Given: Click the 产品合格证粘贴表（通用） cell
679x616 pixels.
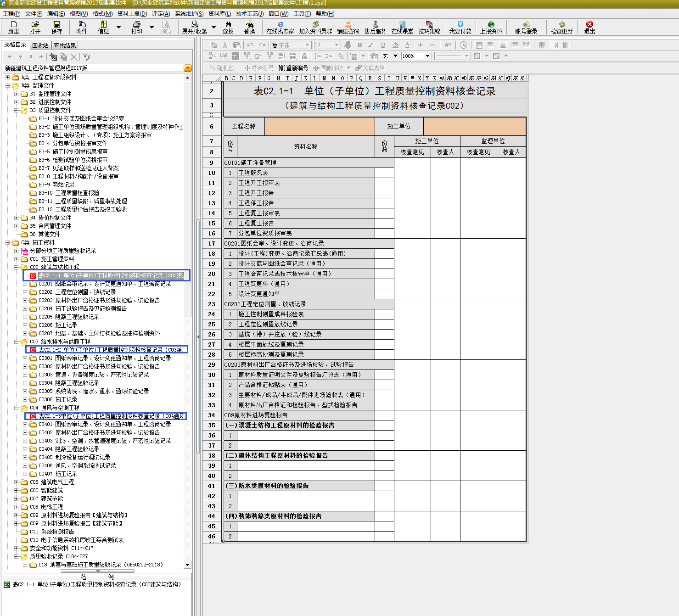Looking at the screenshot, I should [x=306, y=385].
